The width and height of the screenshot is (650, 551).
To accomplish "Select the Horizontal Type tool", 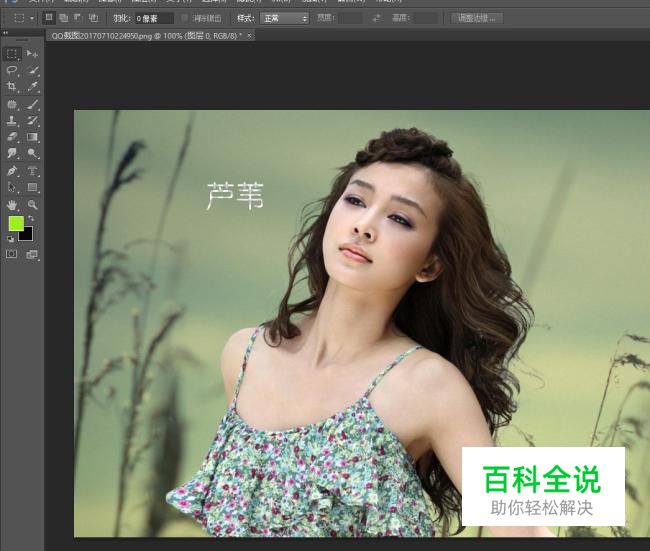I will tap(32, 171).
